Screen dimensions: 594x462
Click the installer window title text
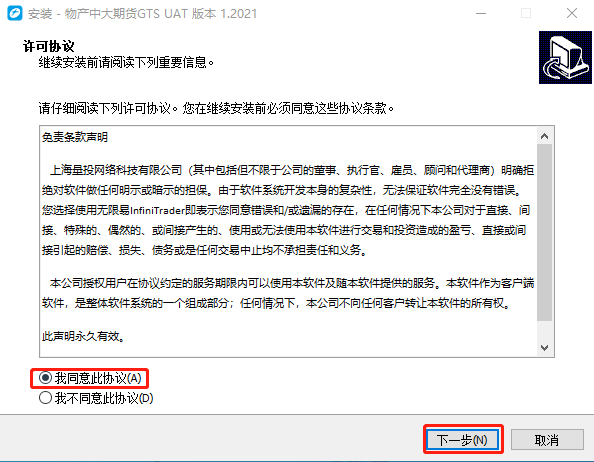[x=142, y=14]
